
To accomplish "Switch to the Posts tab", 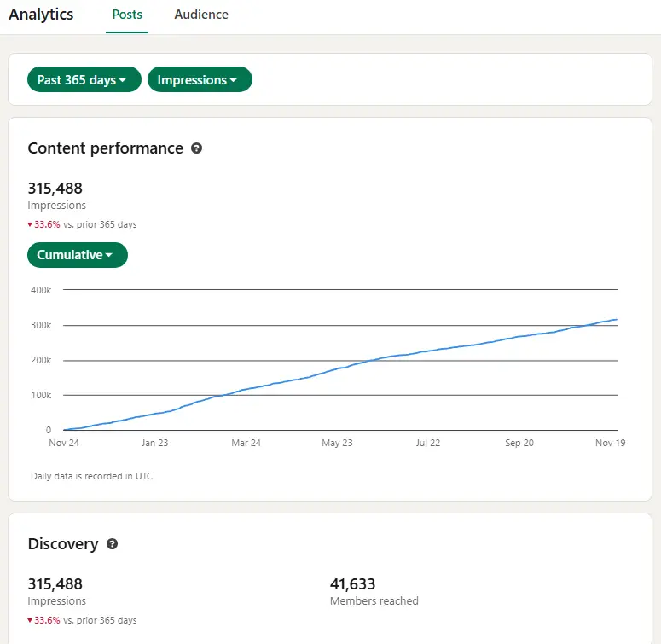I will click(127, 15).
